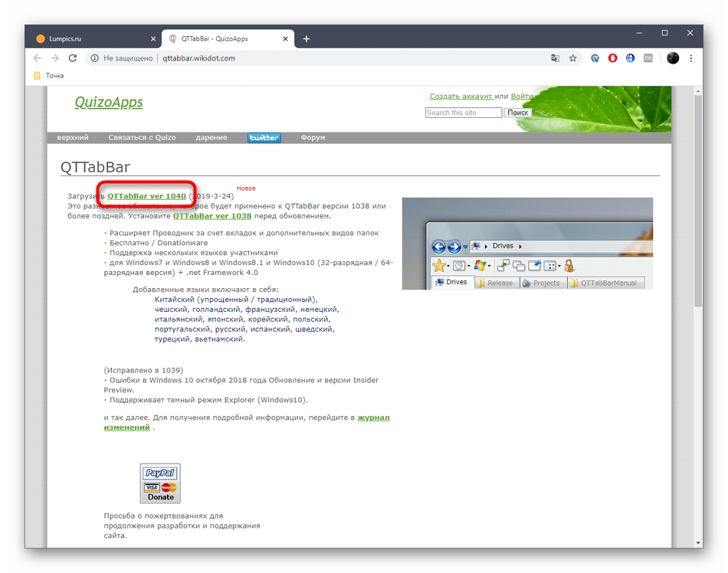The height and width of the screenshot is (573, 728).
Task: Reload the page with the refresh button
Action: click(73, 58)
